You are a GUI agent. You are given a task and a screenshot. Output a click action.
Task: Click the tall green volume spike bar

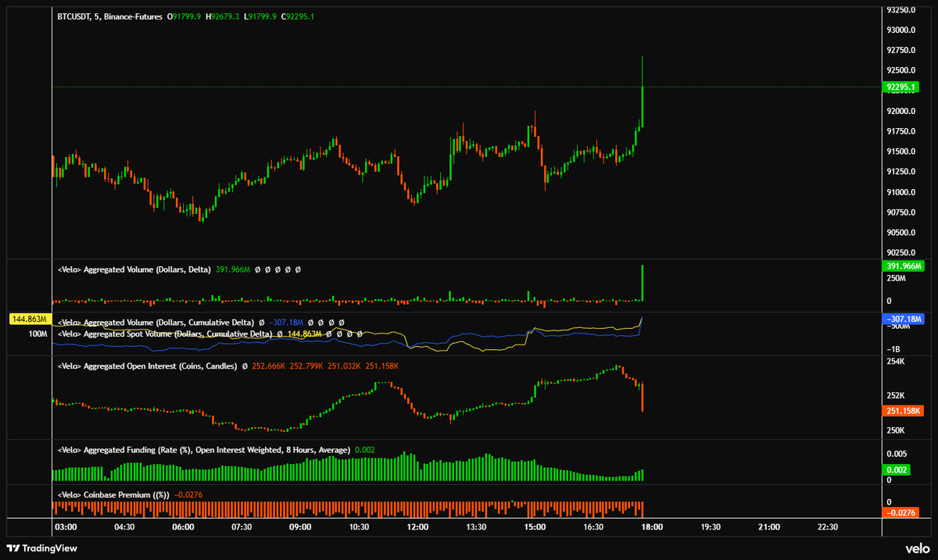(643, 283)
